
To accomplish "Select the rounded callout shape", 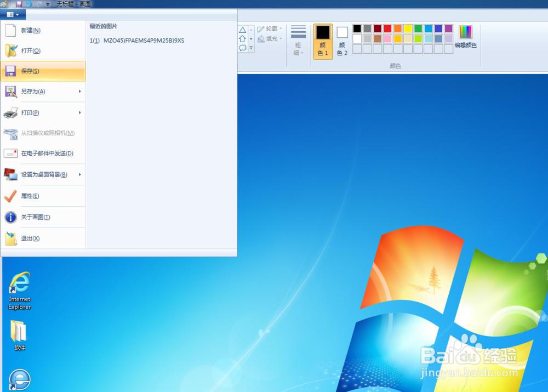I will (x=243, y=48).
